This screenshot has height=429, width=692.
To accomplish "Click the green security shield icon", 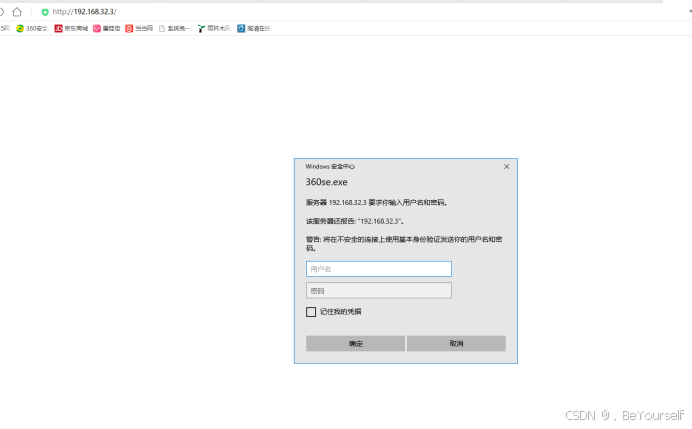I will (45, 12).
